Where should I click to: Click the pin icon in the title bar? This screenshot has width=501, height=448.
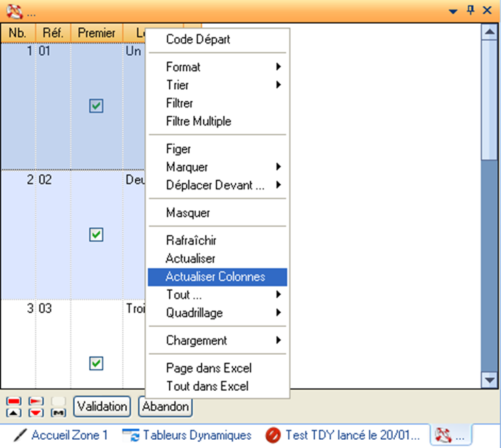pyautogui.click(x=470, y=10)
